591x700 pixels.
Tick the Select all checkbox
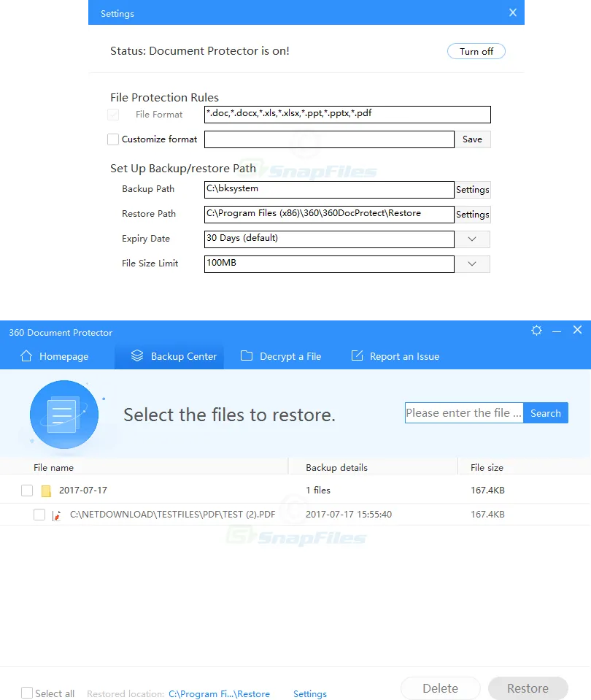(x=27, y=693)
